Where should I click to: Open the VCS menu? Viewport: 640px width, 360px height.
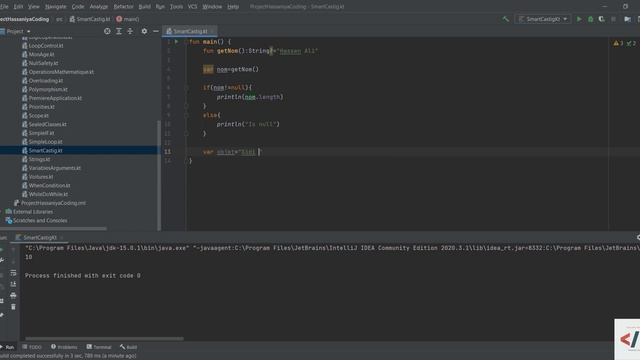coord(192,7)
